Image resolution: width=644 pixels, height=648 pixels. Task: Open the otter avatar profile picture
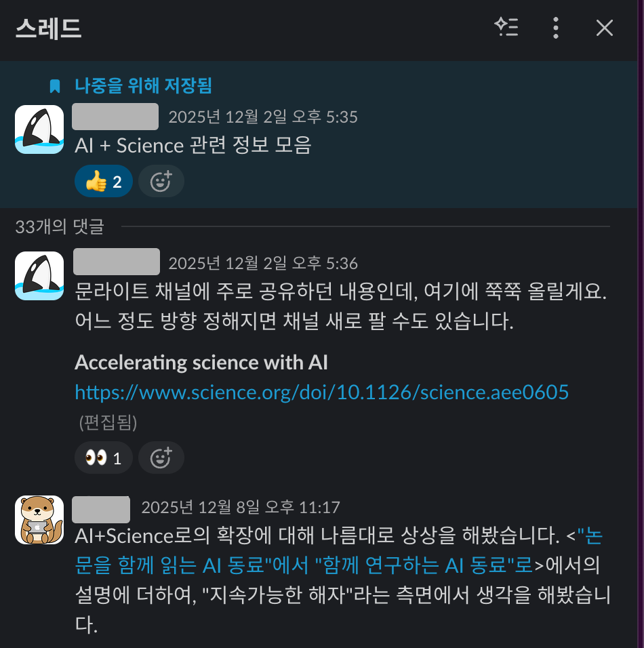[39, 520]
